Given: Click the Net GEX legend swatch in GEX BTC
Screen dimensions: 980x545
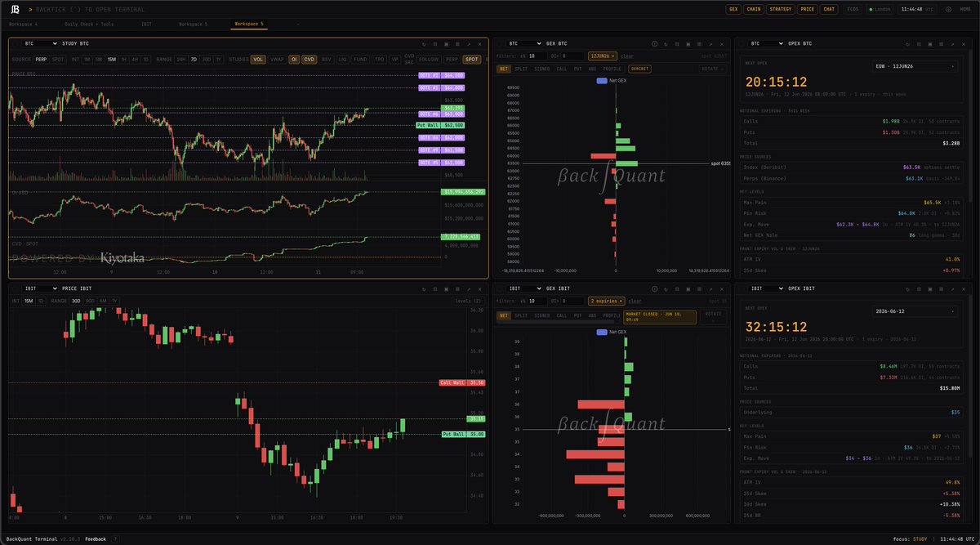Looking at the screenshot, I should click(602, 81).
